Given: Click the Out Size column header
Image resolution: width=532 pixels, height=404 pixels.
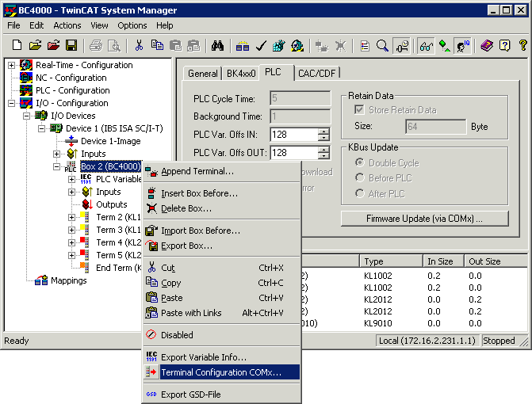Looking at the screenshot, I should (496, 261).
